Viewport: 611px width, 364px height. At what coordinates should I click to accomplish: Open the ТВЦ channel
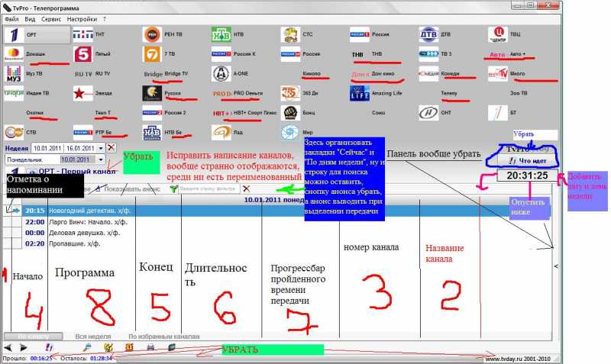[x=504, y=34]
